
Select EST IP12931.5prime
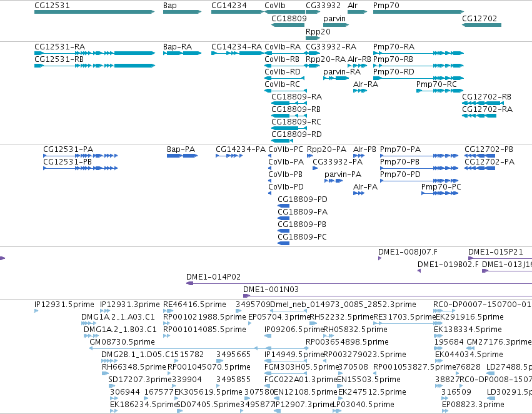tap(36, 311)
